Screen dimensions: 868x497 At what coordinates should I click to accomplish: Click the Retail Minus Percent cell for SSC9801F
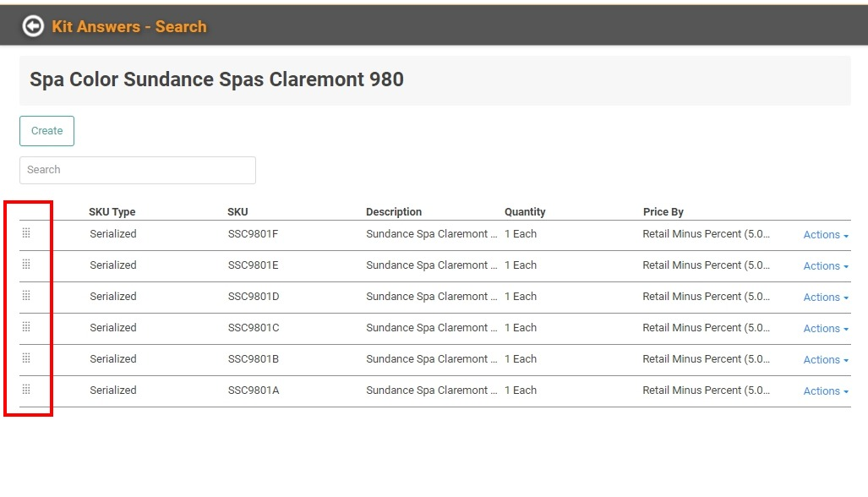click(707, 234)
